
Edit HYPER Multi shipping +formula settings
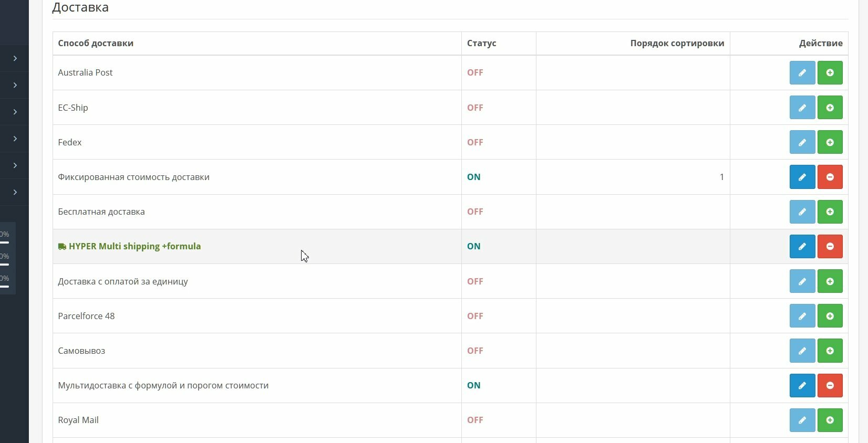tap(802, 246)
